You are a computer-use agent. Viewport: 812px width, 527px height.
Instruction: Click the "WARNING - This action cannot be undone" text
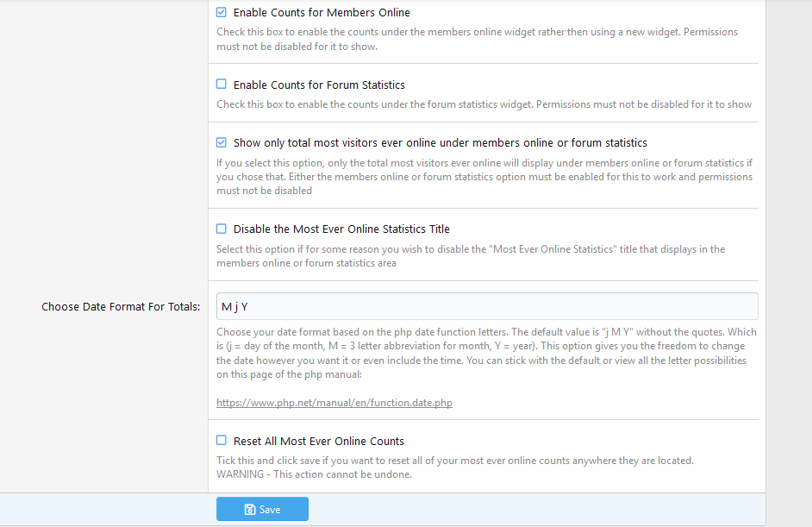[315, 474]
